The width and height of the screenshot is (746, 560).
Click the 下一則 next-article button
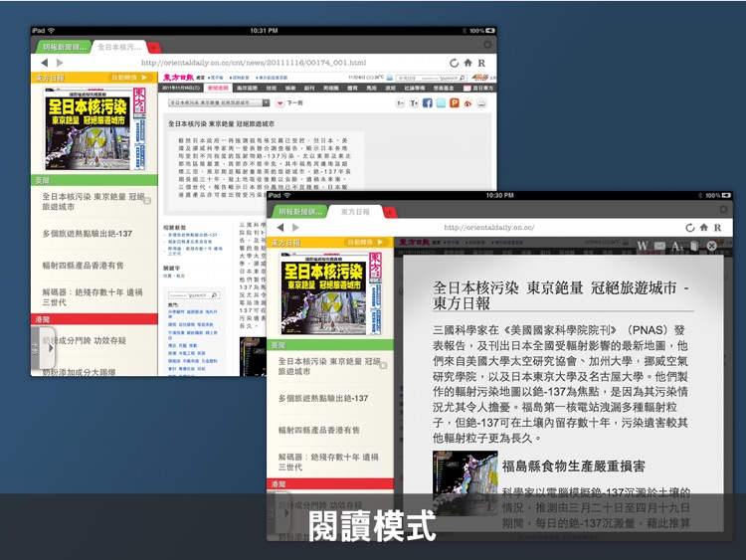(x=289, y=102)
